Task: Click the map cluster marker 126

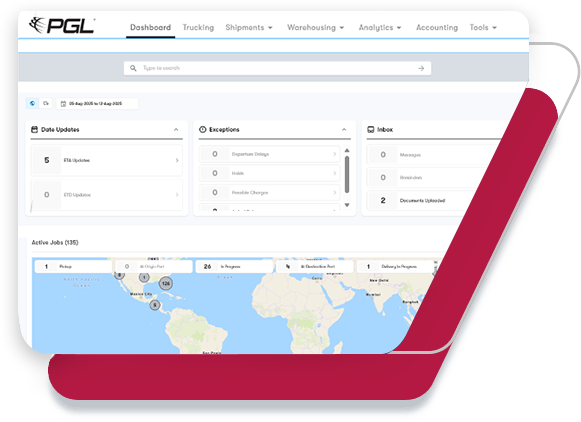Action: pos(166,284)
